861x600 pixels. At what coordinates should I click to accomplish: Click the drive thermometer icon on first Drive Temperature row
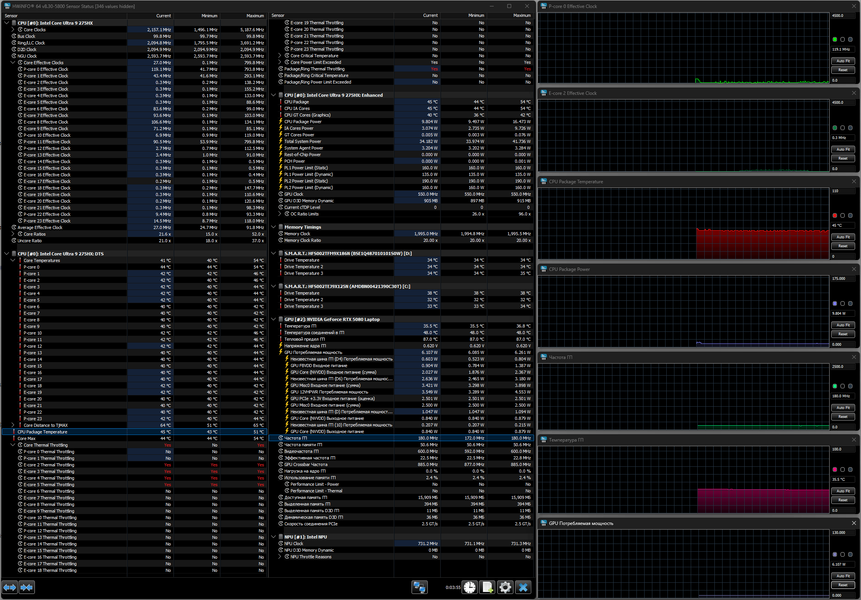coord(281,260)
